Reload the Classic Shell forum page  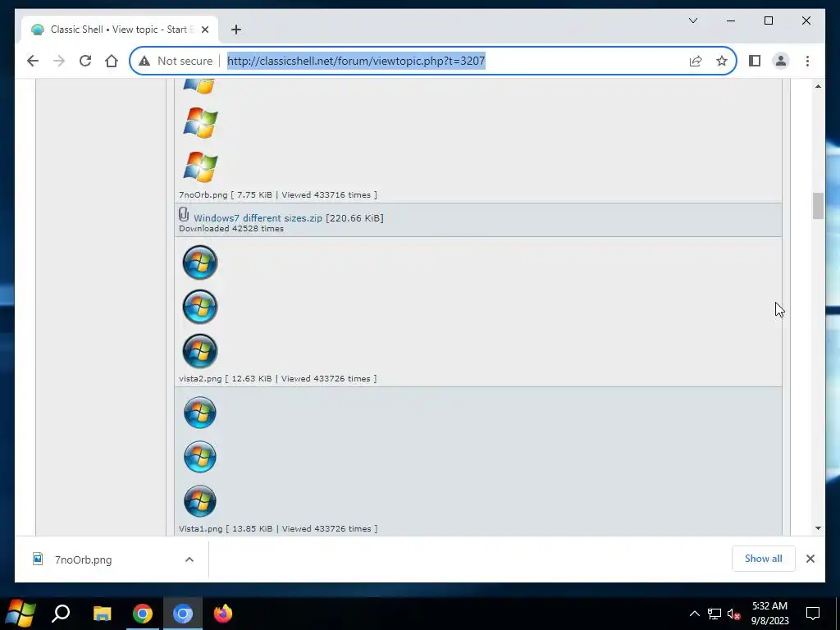coord(85,61)
